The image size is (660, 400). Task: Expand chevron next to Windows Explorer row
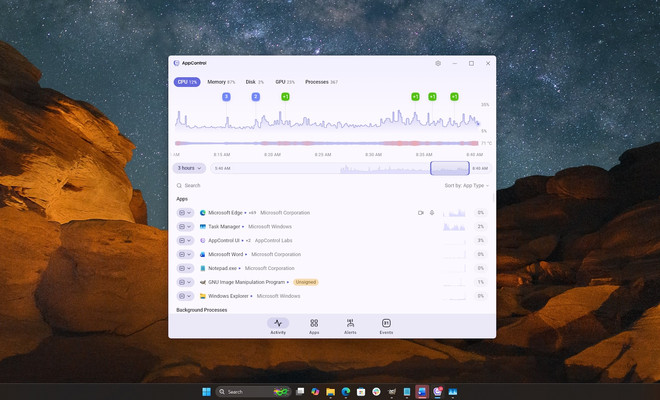(x=189, y=296)
